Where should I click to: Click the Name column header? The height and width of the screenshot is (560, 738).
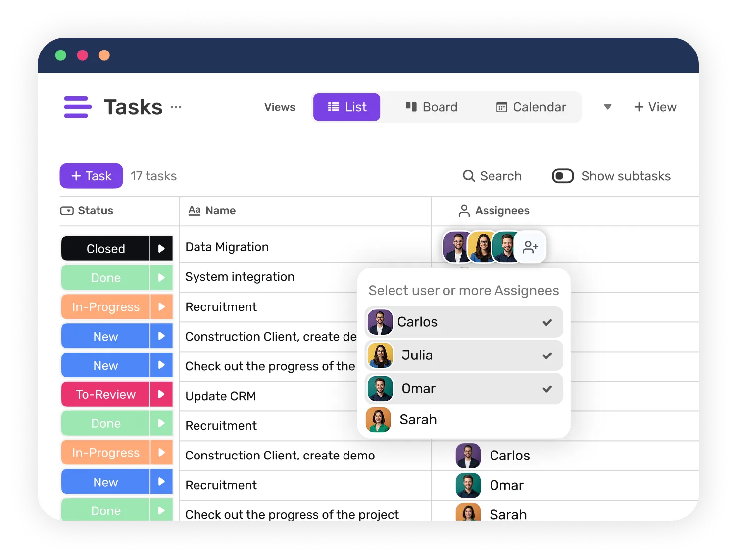(x=212, y=211)
